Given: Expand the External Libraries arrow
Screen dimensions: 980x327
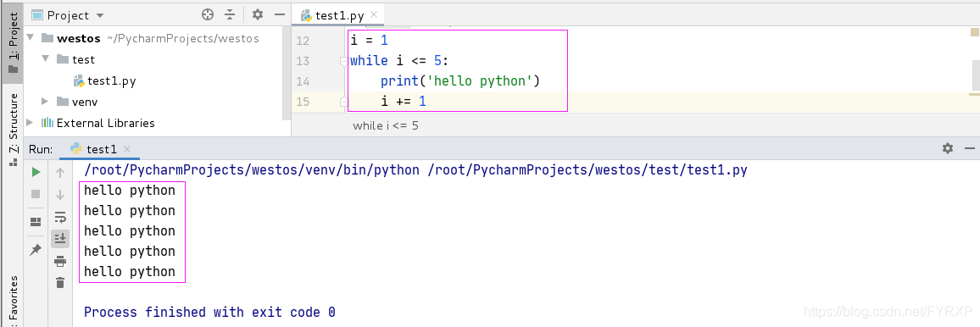Looking at the screenshot, I should [30, 122].
